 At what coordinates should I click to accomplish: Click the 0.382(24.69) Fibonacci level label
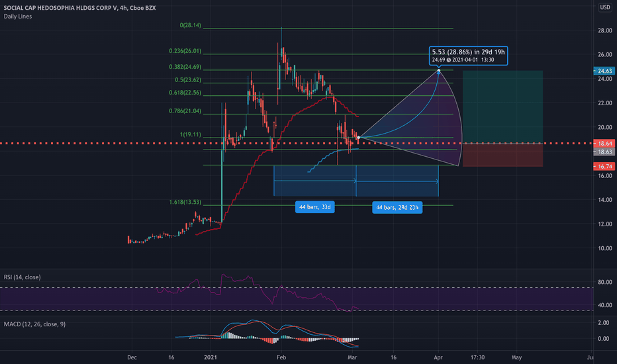tap(185, 67)
